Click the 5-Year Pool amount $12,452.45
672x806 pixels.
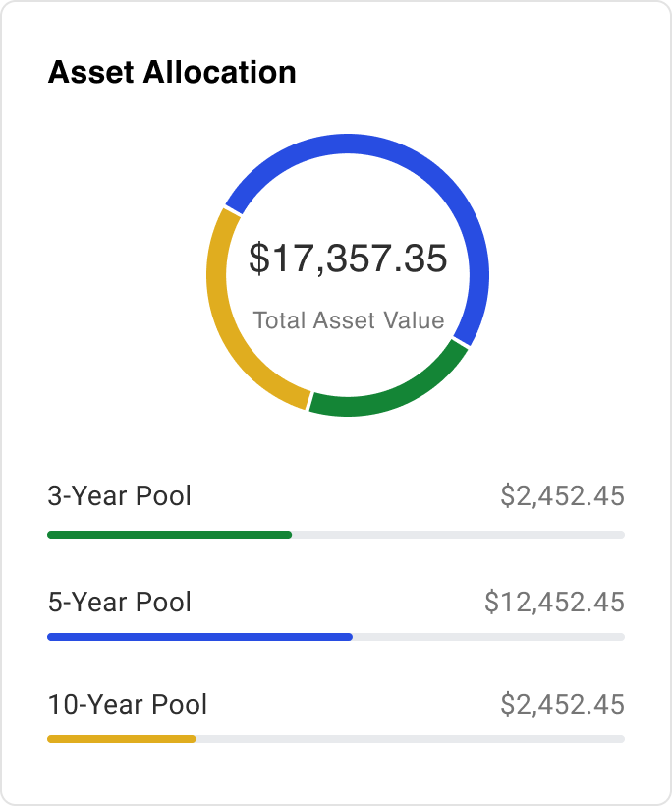coord(554,601)
